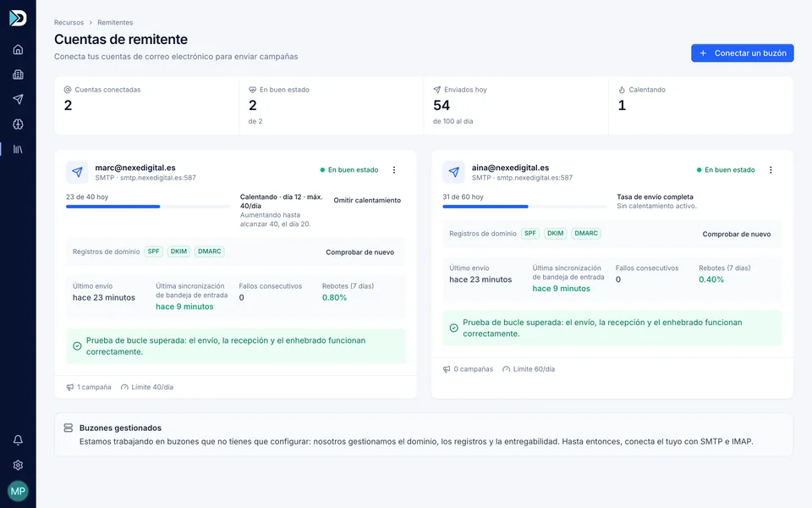Click the marc@nexedigital.es address text
Viewport: 812px width, 508px height.
click(135, 168)
